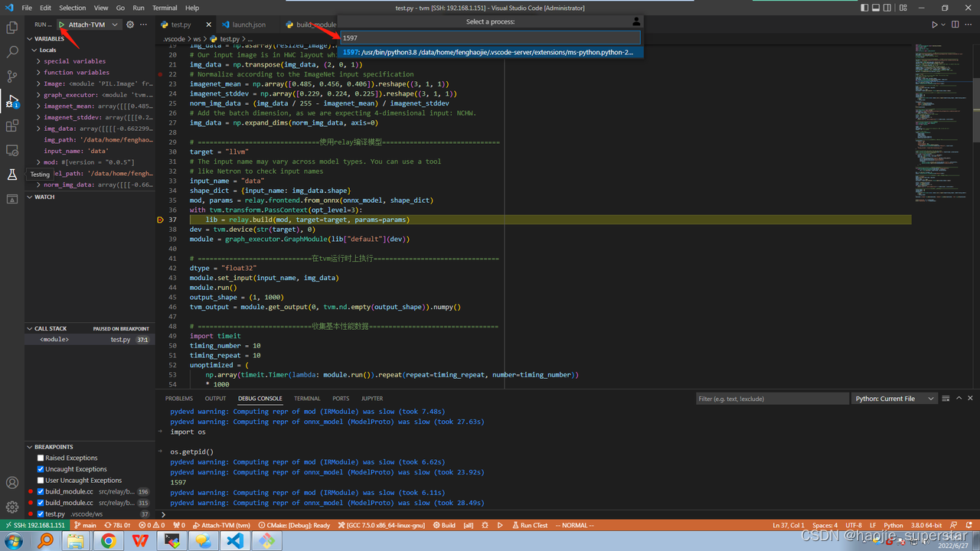Clear the debug console output
Image resolution: width=980 pixels, height=551 pixels.
(946, 399)
